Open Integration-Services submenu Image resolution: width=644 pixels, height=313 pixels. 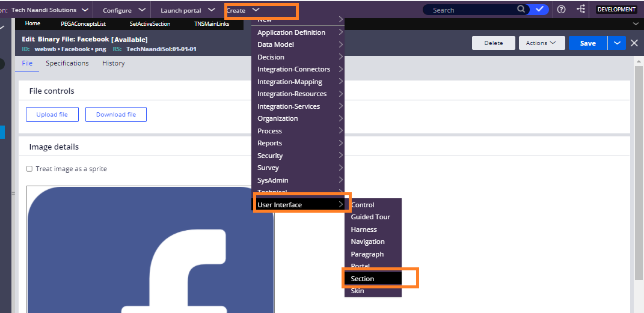coord(298,106)
